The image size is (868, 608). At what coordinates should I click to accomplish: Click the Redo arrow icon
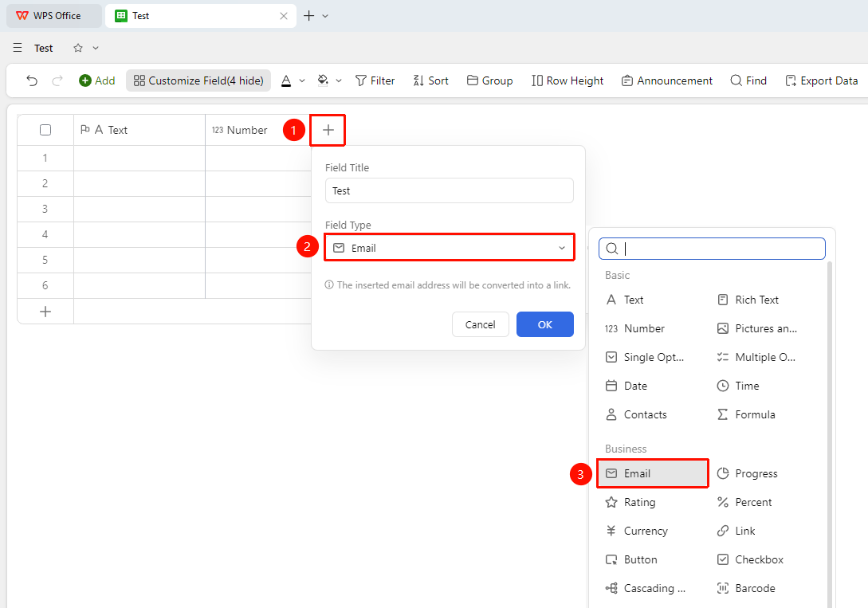pyautogui.click(x=57, y=80)
